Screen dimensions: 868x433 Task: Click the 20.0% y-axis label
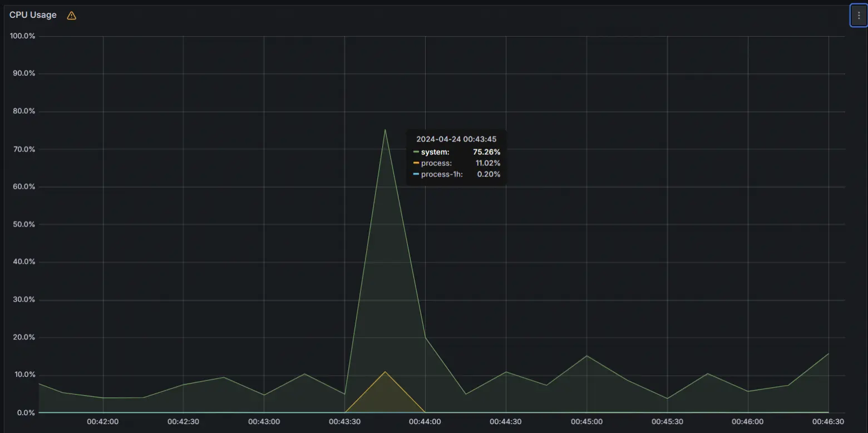point(24,337)
